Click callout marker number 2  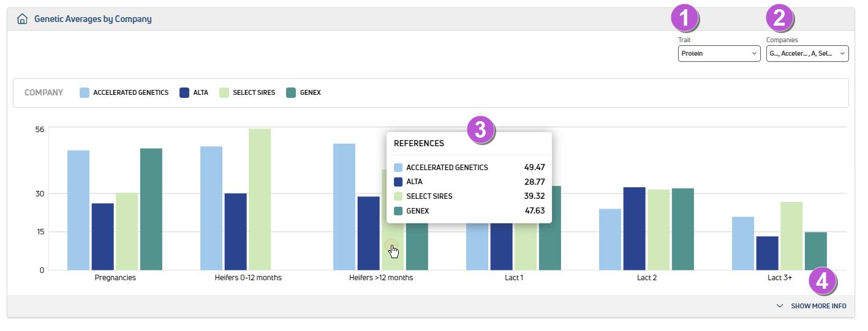pos(779,18)
